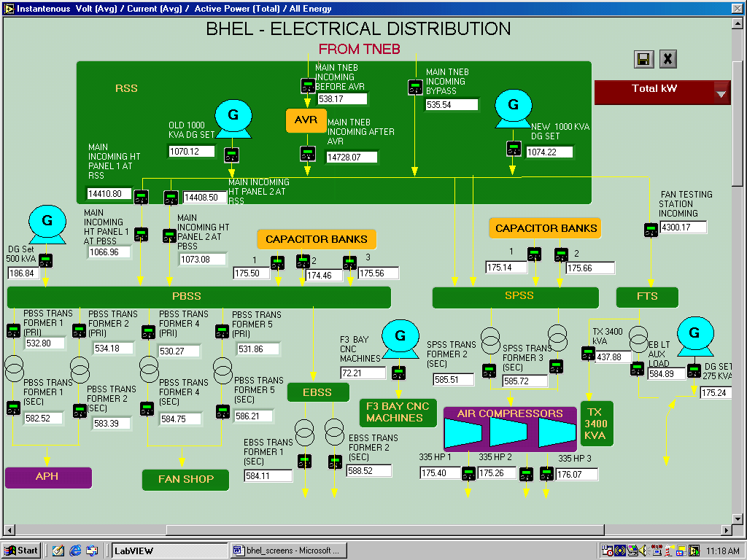Click meter icon for fan testing station incoming

(x=651, y=230)
